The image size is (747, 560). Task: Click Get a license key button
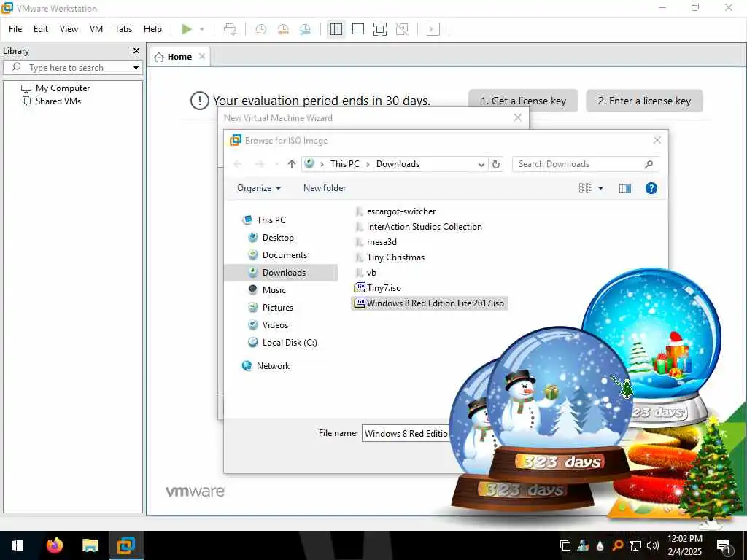coord(523,101)
